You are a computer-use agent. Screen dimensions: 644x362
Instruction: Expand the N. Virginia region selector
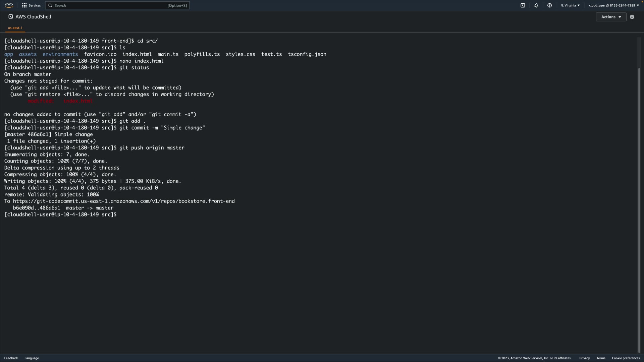click(570, 5)
